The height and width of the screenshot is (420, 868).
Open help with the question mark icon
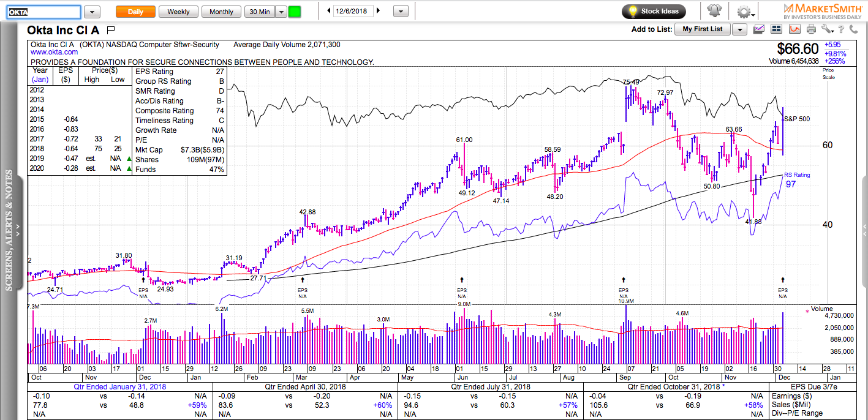842,29
